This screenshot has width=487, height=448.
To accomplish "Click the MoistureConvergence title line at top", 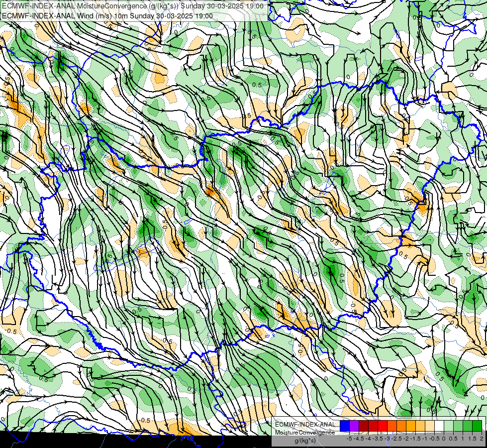I will tap(133, 6).
